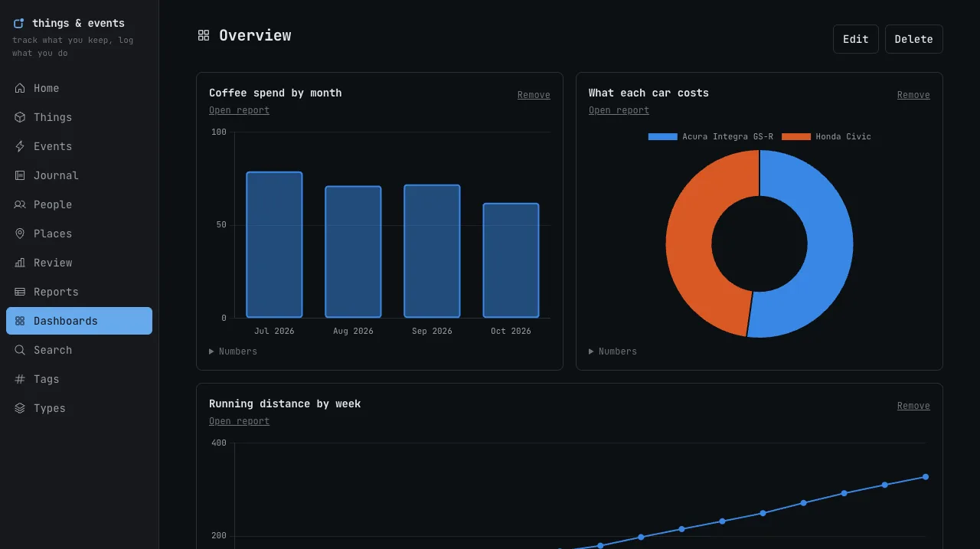Open Search from the sidebar
This screenshot has height=549, width=980.
[x=79, y=350]
